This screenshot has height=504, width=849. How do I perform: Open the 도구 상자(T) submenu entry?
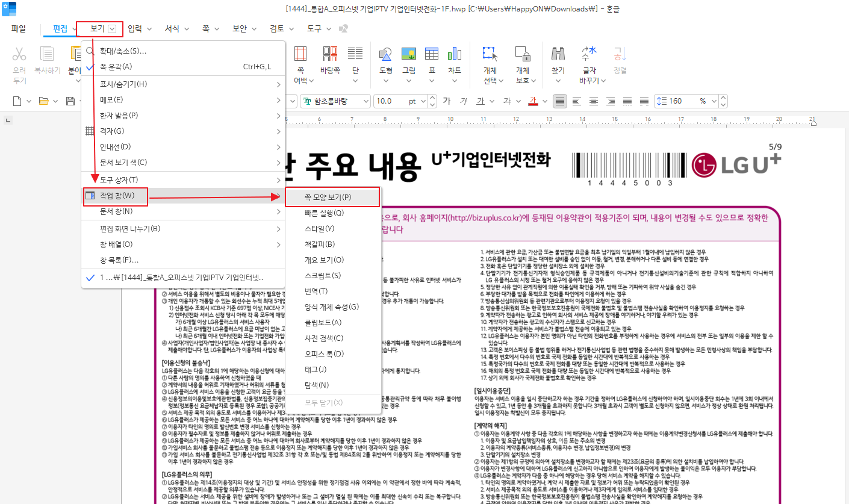pos(184,179)
